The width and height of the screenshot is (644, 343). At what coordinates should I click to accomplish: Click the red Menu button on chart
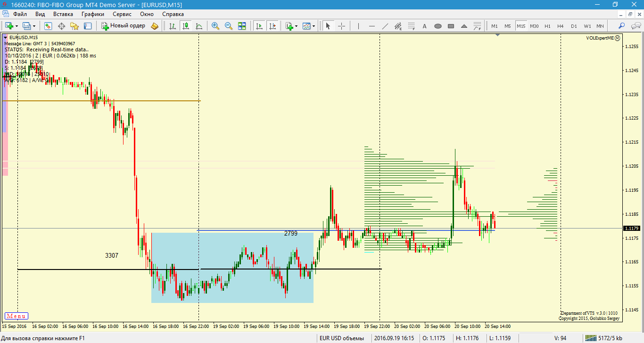[x=17, y=316]
